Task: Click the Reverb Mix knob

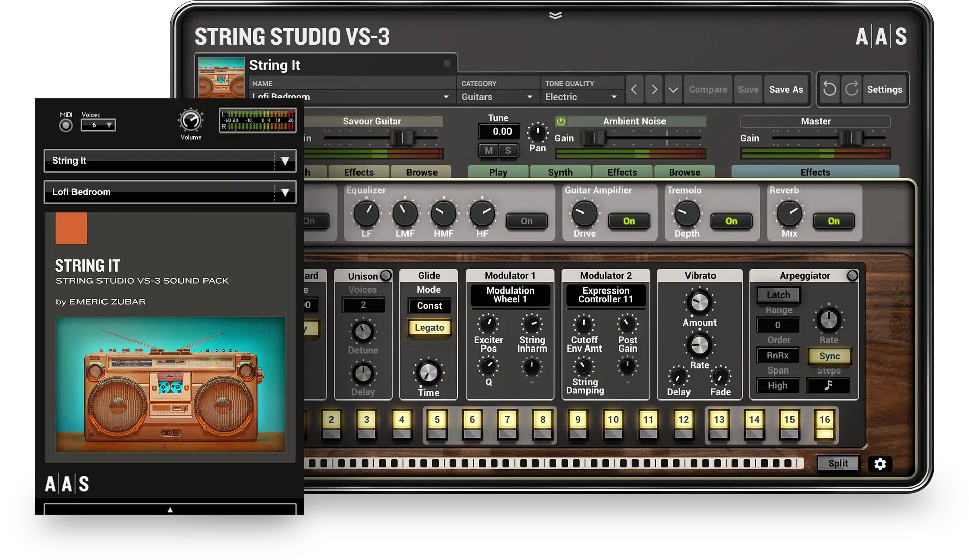Action: pos(789,214)
